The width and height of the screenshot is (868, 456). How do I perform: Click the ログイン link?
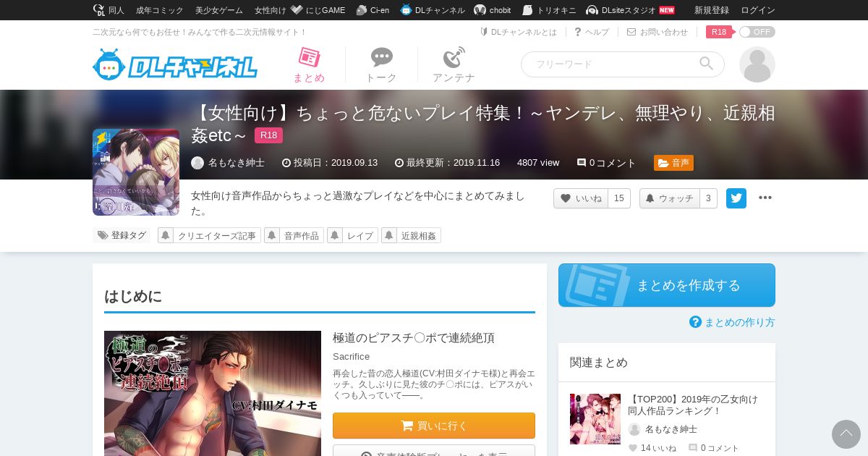click(758, 10)
